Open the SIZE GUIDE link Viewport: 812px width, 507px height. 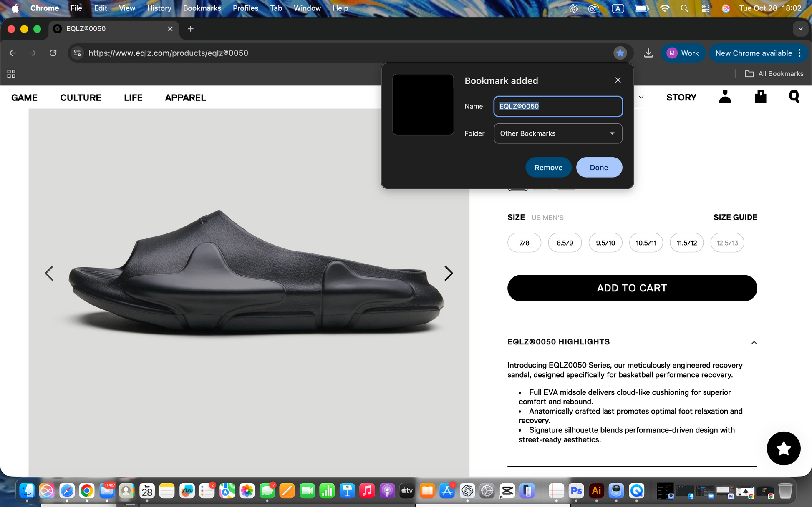coord(735,217)
